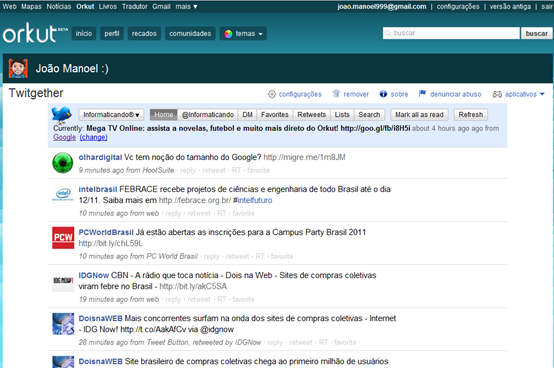Screen dimensions: 554x368
Task: Open Mapas link in top bar
Action: point(31,6)
